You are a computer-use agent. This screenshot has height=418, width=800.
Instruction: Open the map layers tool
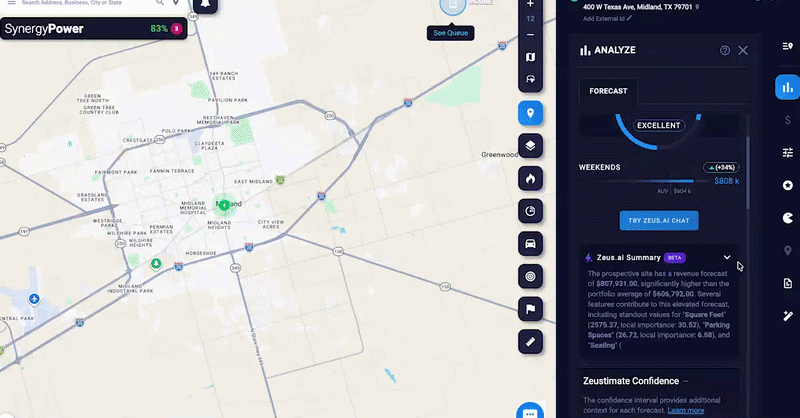(530, 146)
